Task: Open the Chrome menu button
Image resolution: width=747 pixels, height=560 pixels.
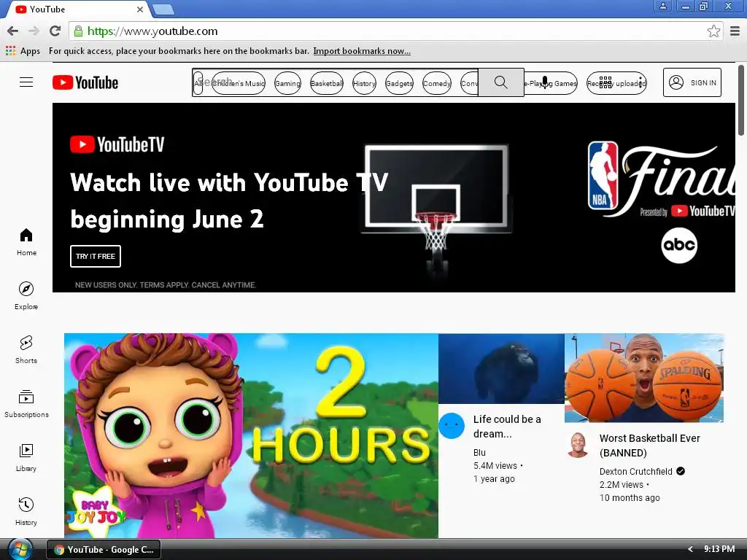Action: point(735,31)
